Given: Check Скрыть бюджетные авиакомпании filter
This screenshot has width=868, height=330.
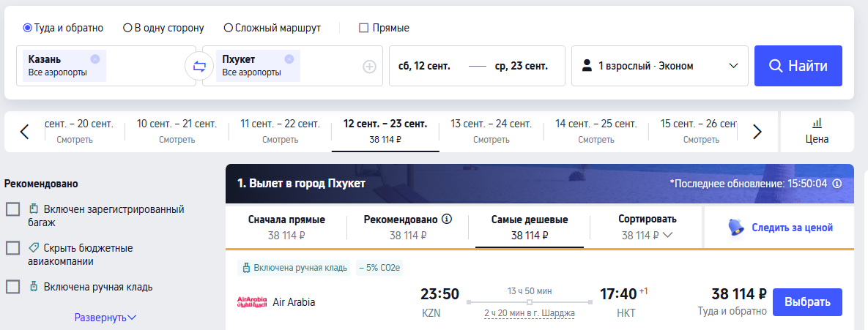Looking at the screenshot, I should coord(13,248).
